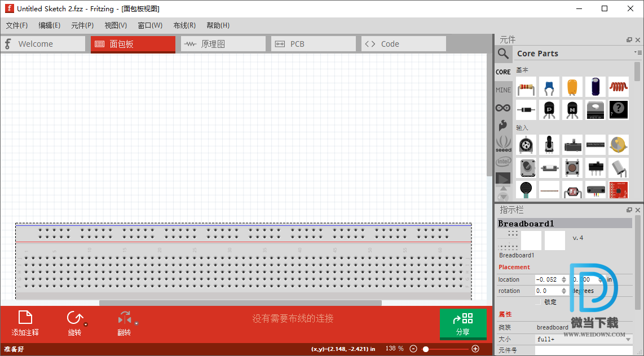
Task: Open the Arduino parts bin
Action: (503, 108)
